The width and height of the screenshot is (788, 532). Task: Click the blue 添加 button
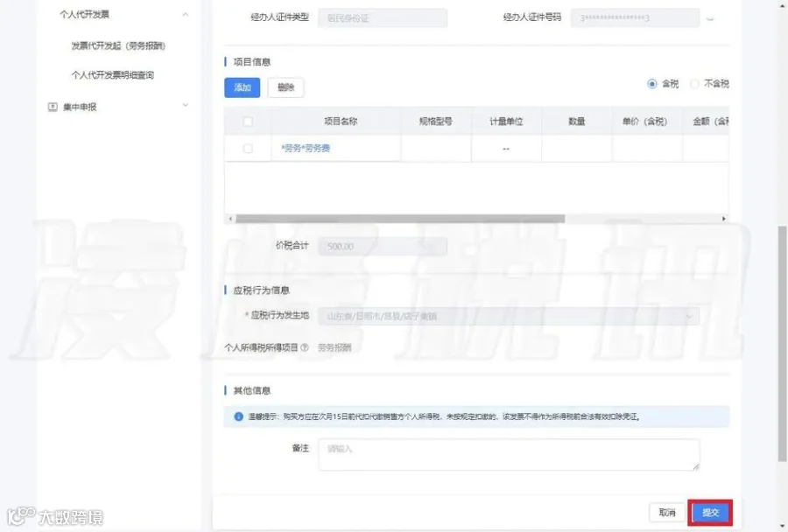click(x=243, y=87)
